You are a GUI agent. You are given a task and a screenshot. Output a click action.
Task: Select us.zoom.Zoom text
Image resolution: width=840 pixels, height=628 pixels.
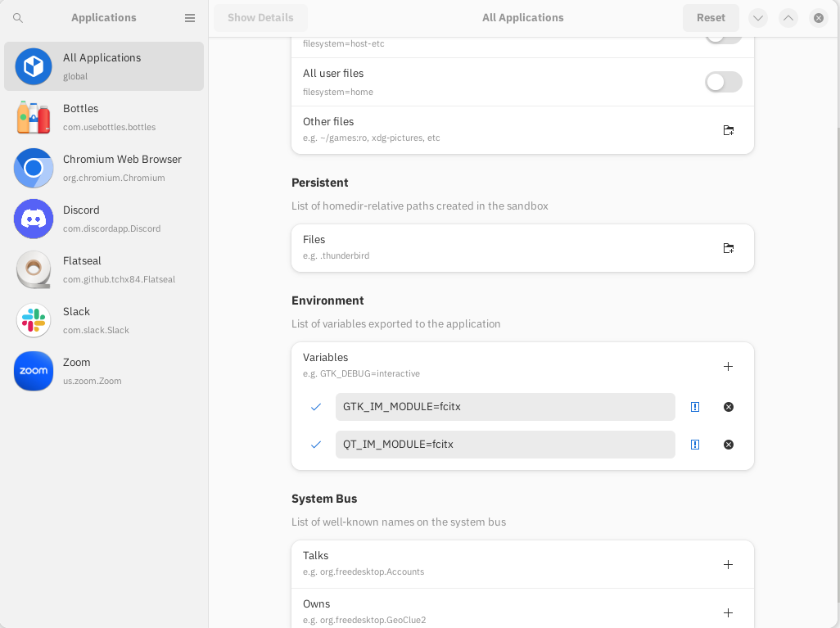click(x=93, y=381)
